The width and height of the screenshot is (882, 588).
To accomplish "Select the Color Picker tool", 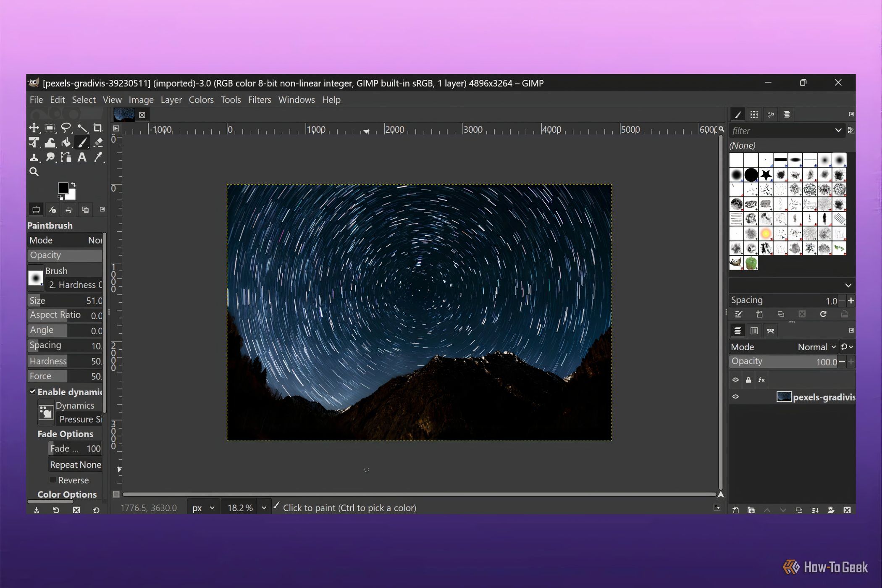I will tap(98, 157).
